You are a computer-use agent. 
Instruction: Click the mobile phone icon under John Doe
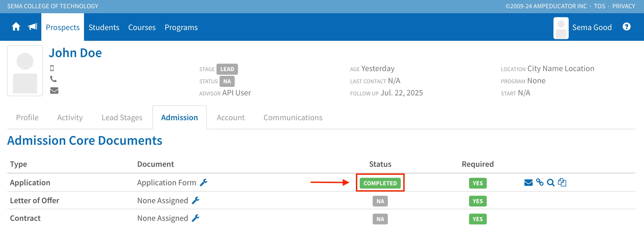point(52,68)
